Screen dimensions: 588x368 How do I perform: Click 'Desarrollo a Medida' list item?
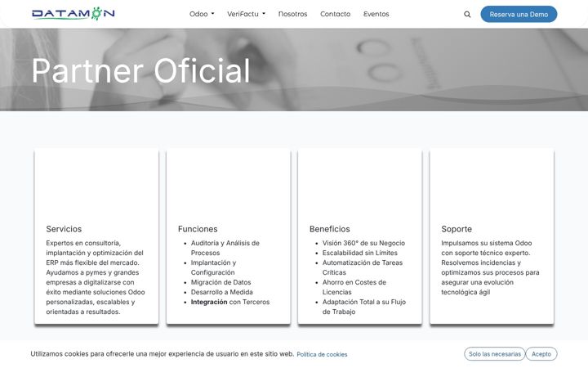(x=221, y=292)
